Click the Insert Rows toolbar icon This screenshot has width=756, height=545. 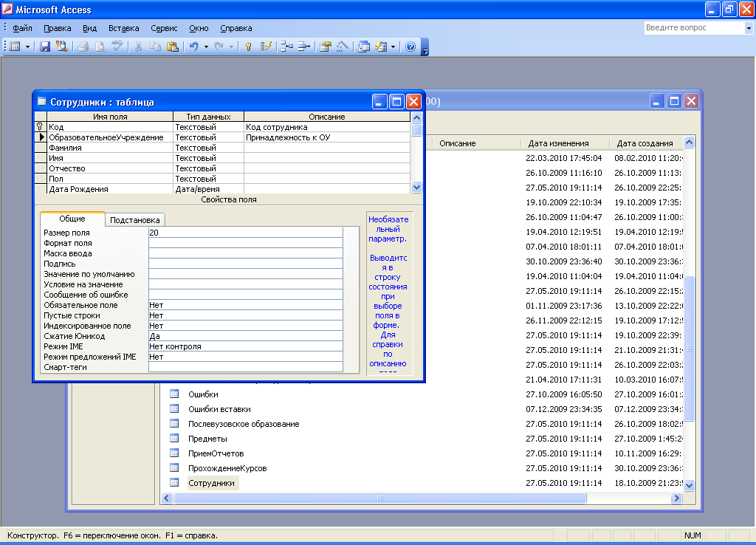coord(287,47)
